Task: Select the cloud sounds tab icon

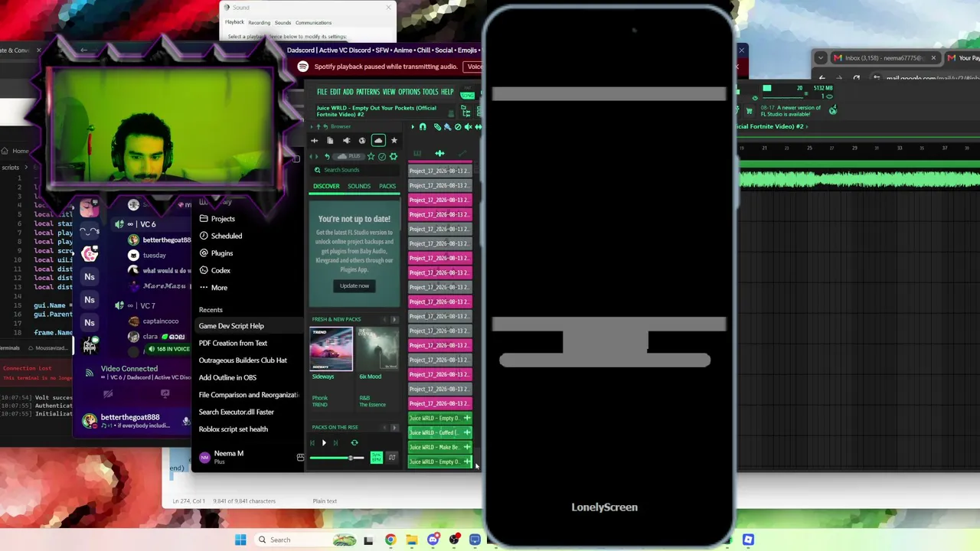Action: pos(378,141)
